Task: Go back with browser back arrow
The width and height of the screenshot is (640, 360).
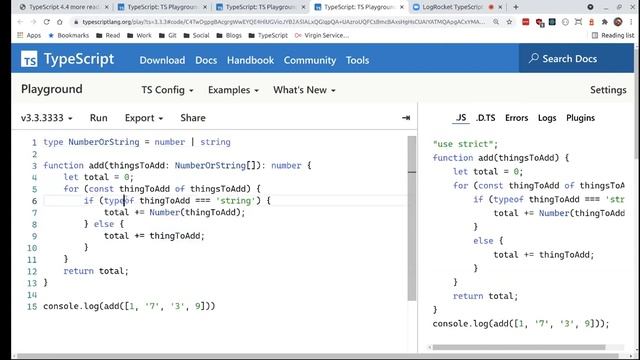Action: (x=20, y=22)
